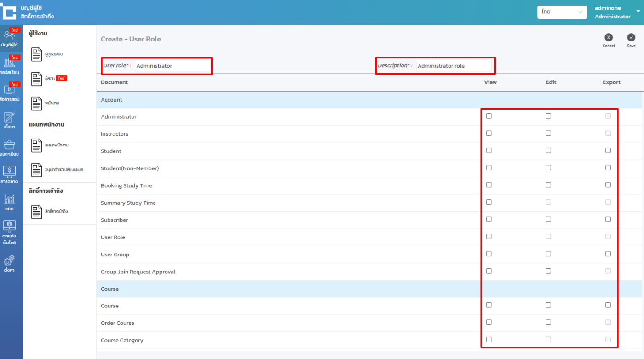Open the สถิติ (Statistics) chart icon
Screen dimensions: 644x359
point(10,201)
